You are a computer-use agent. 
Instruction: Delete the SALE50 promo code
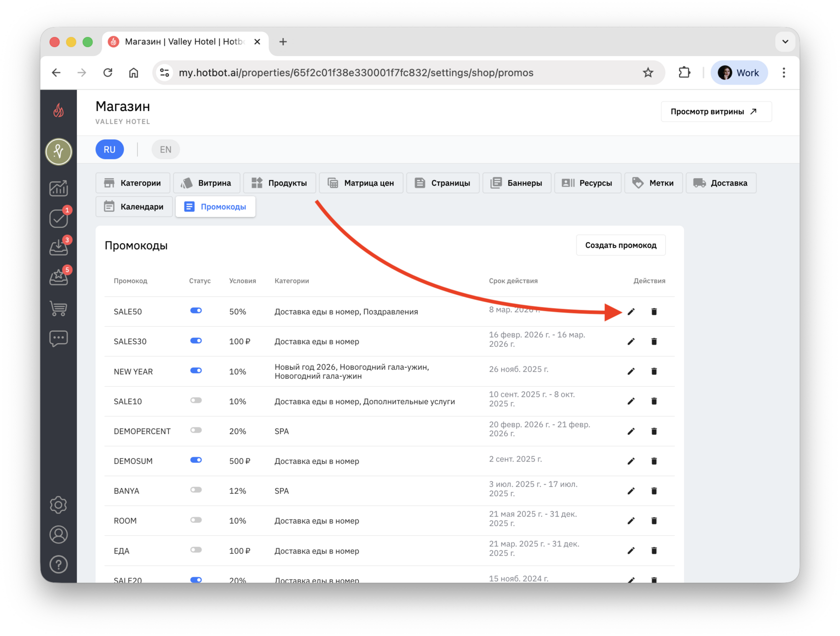(654, 311)
